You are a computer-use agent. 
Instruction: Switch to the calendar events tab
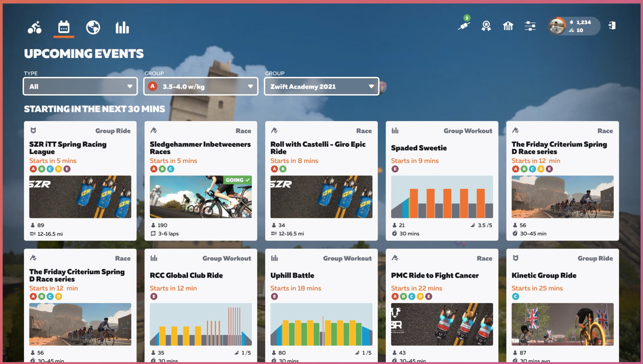click(x=64, y=28)
